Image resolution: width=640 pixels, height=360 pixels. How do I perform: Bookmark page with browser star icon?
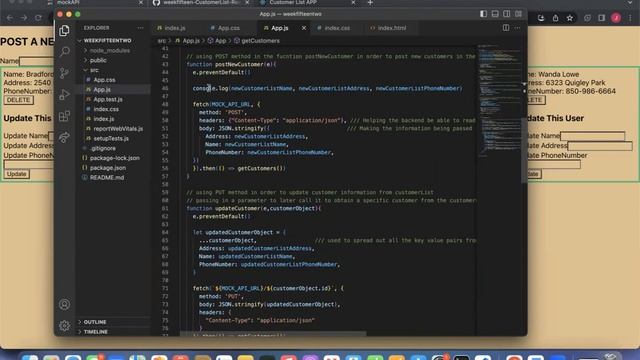[x=570, y=18]
